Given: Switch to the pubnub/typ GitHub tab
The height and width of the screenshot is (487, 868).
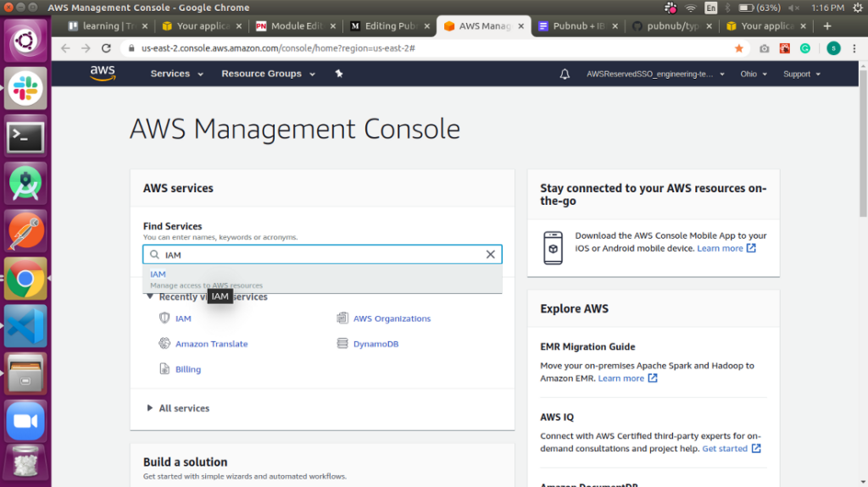Looking at the screenshot, I should [x=673, y=26].
